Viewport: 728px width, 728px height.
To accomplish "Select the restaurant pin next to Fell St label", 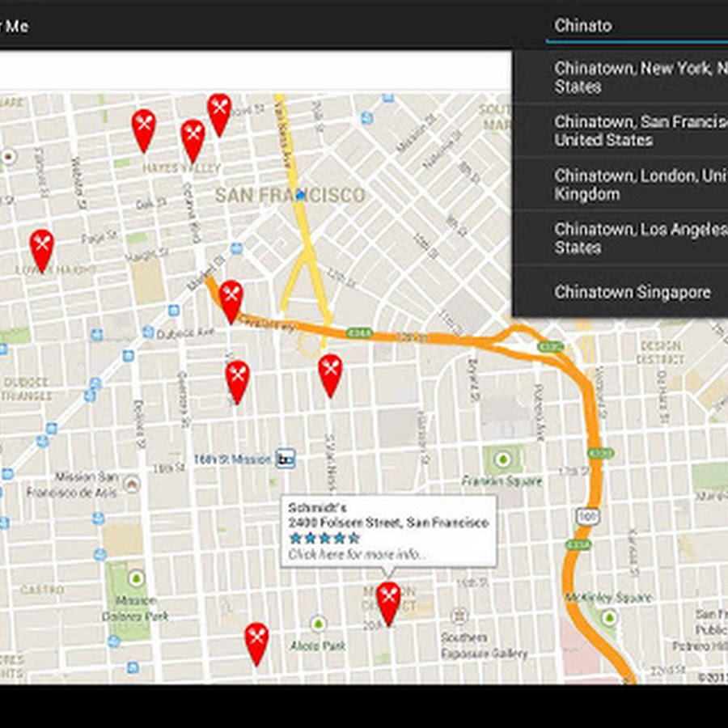I will click(x=219, y=115).
